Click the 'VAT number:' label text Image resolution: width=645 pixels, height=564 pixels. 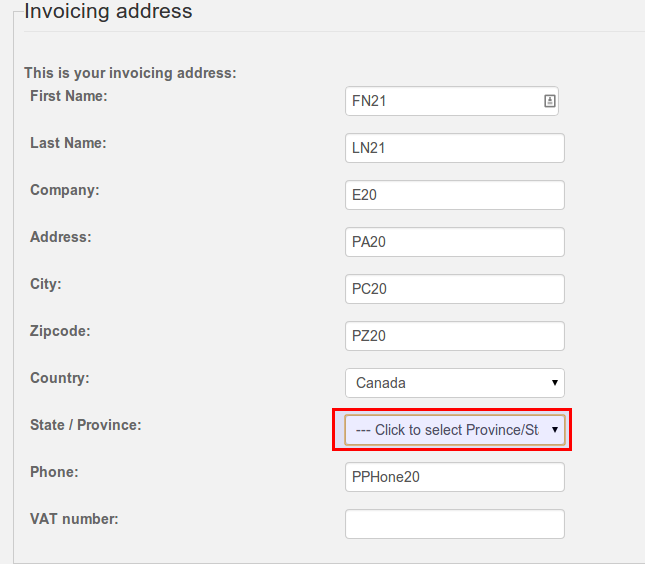74,519
